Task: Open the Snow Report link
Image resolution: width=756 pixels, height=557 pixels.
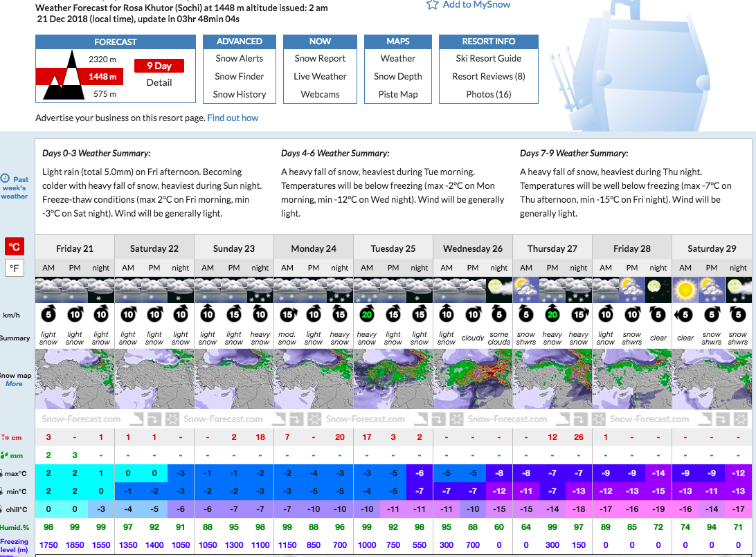Action: point(320,58)
